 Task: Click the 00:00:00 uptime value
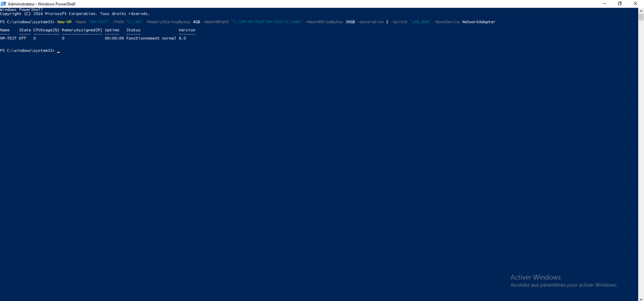(x=114, y=38)
